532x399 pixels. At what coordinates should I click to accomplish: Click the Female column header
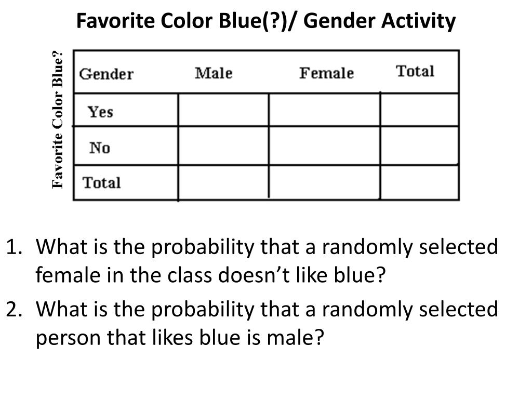pyautogui.click(x=326, y=73)
